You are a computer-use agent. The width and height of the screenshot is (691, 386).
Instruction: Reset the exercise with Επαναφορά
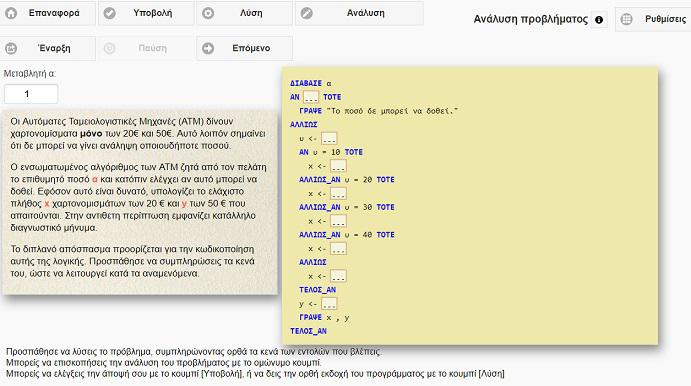48,13
